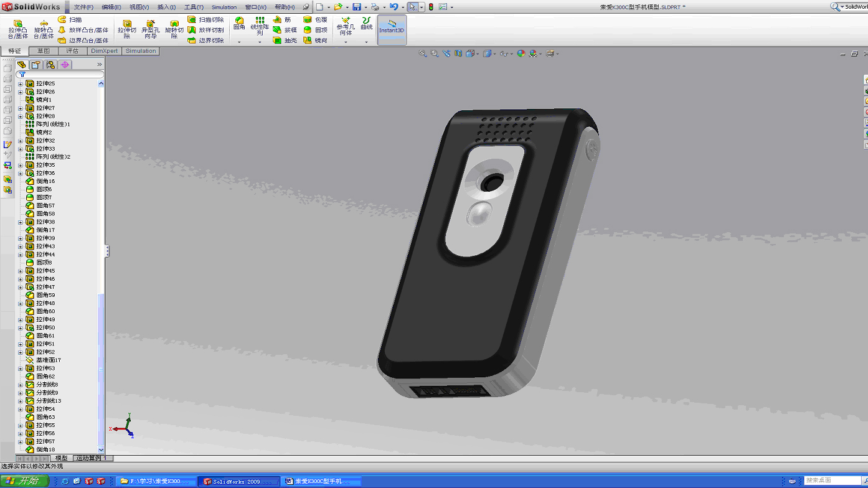Image resolution: width=868 pixels, height=488 pixels.
Task: Expand the 分割线8 feature
Action: (20, 385)
